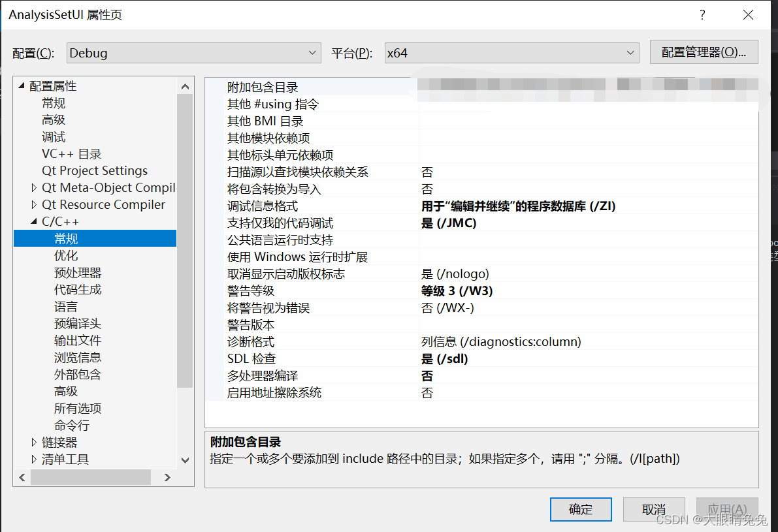778x532 pixels.
Task: Select 优化 under C/C++
Action: 66,256
